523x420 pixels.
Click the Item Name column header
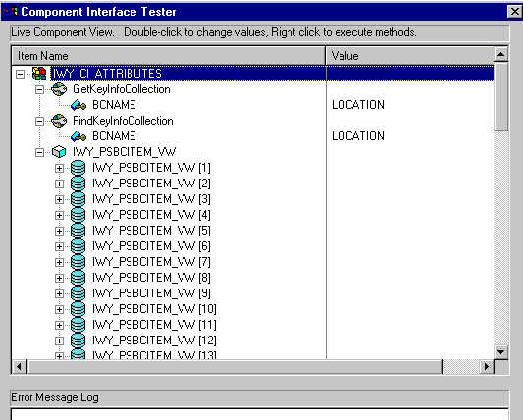(169, 56)
